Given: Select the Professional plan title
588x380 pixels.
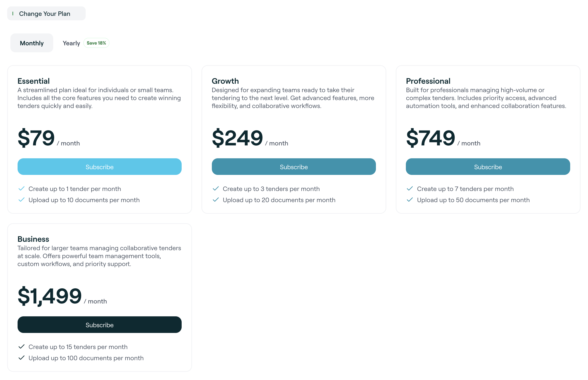Looking at the screenshot, I should tap(428, 81).
